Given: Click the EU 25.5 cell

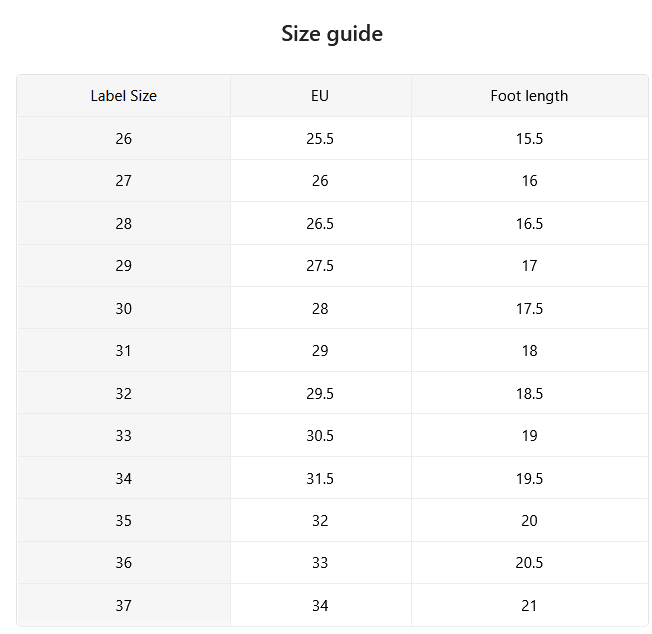Looking at the screenshot, I should click(321, 138).
